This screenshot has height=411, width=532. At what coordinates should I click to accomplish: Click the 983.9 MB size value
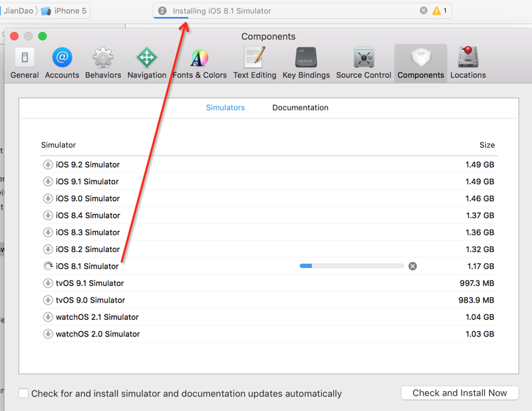pyautogui.click(x=476, y=300)
